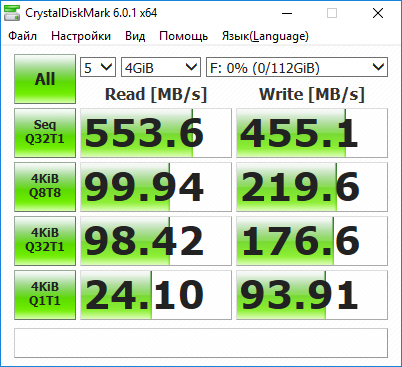This screenshot has height=367, width=402.
Task: Open the Настройки menu
Action: 81,36
